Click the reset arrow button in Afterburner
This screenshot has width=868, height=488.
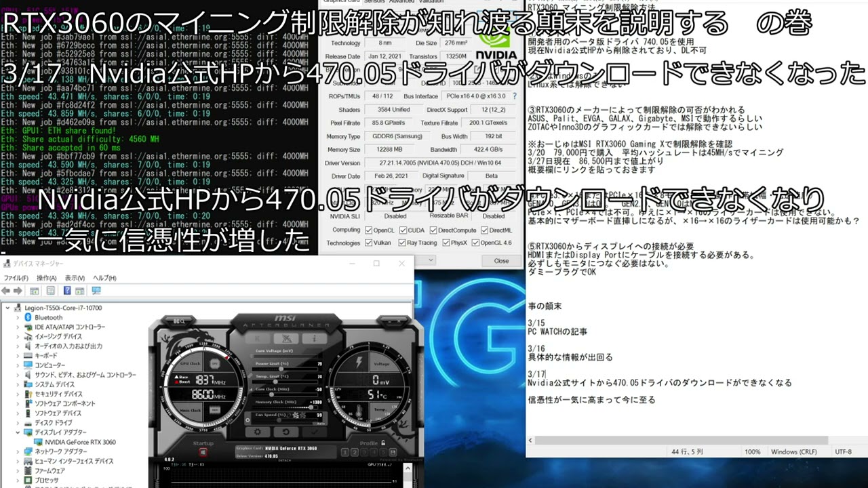click(x=285, y=432)
